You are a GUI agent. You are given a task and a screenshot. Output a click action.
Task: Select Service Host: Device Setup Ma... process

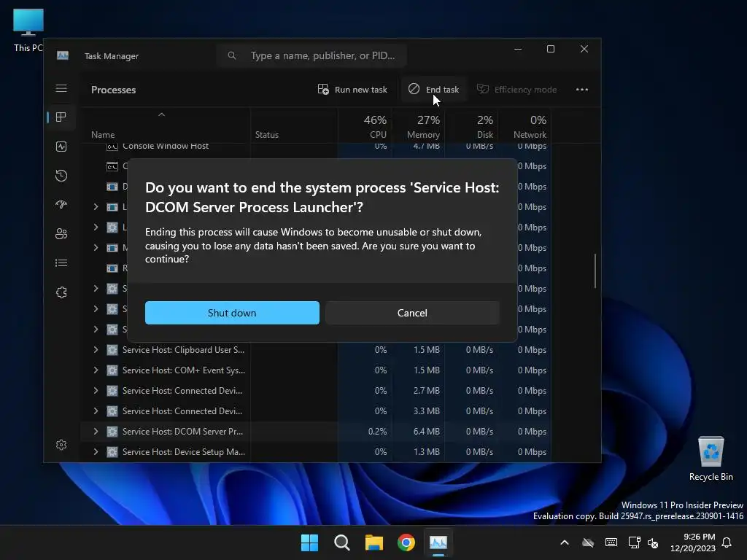[183, 452]
